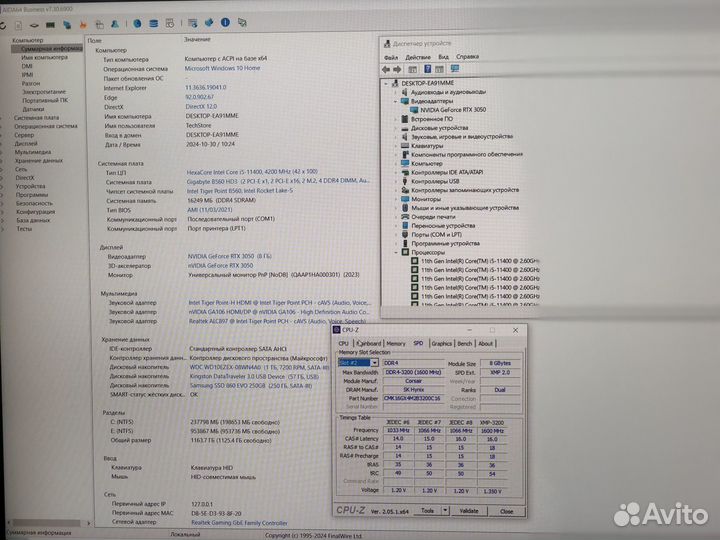The image size is (720, 540).
Task: Open the HexaCore Intel Core i5-11400 link
Action: (x=252, y=172)
